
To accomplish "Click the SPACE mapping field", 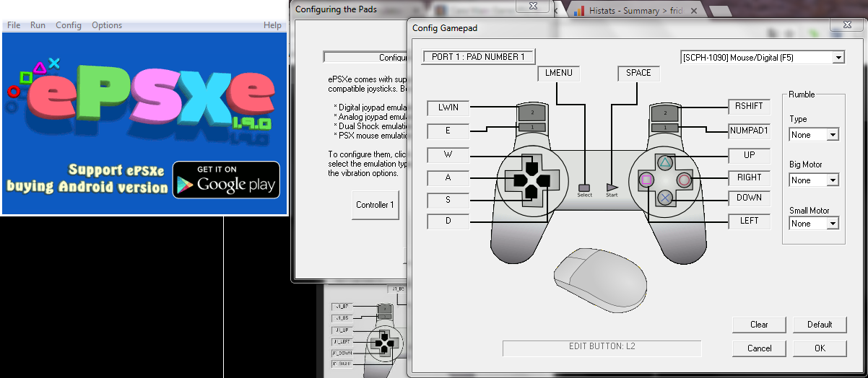I will 639,73.
